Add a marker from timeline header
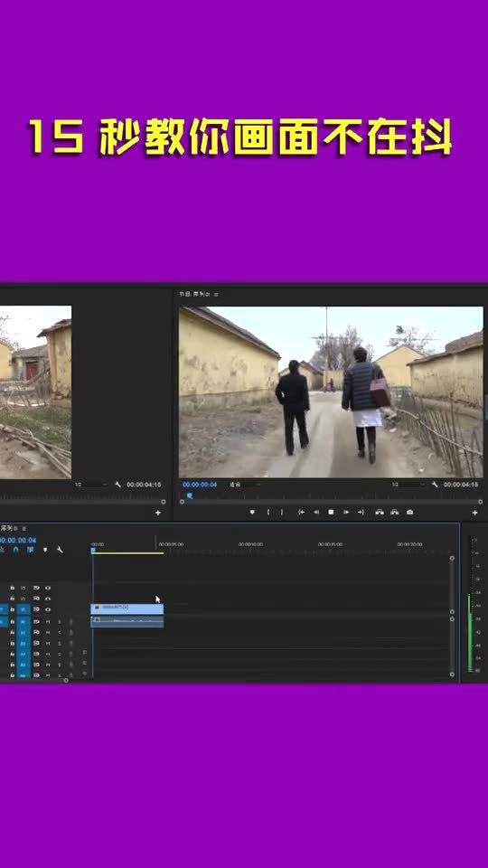 [x=45, y=550]
